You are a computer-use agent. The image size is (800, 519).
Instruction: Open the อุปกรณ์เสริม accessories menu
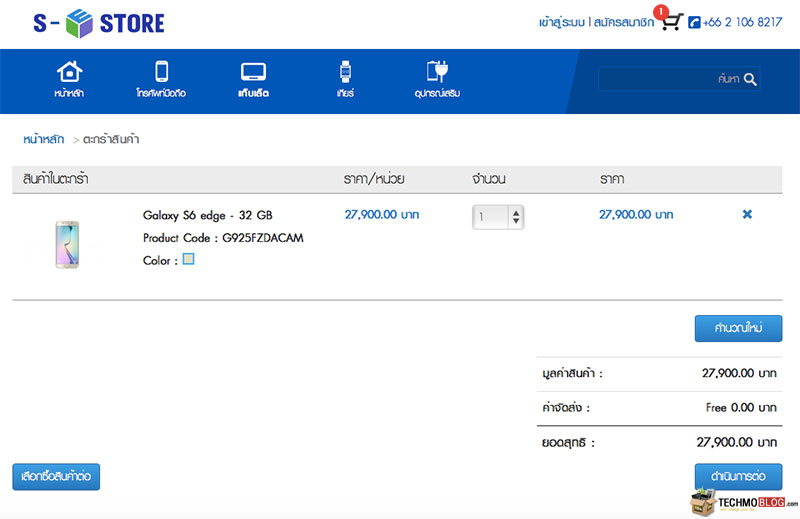click(x=437, y=79)
